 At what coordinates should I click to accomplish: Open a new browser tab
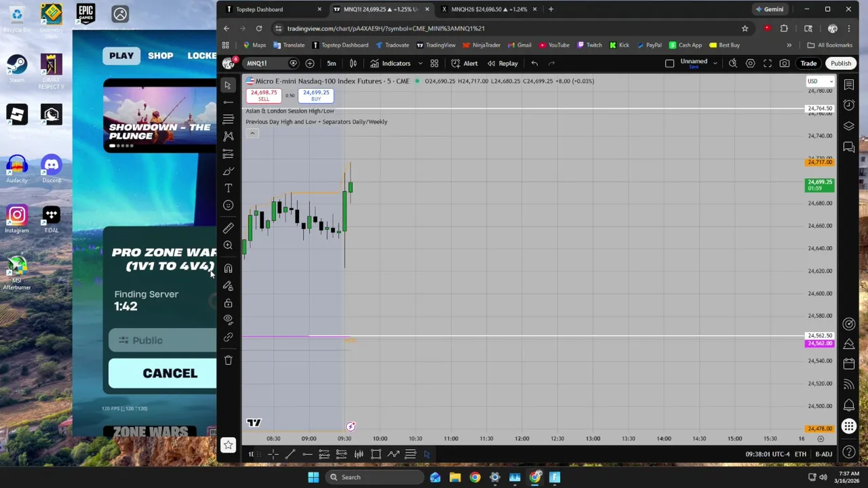551,9
